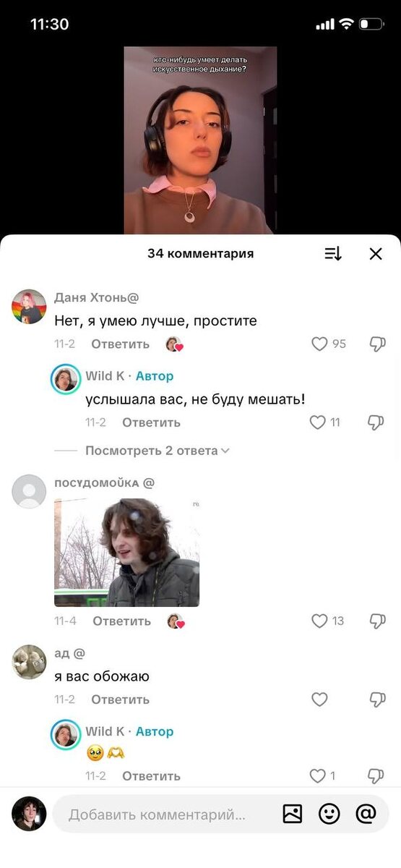
Task: Close the comments panel
Action: coord(376,254)
